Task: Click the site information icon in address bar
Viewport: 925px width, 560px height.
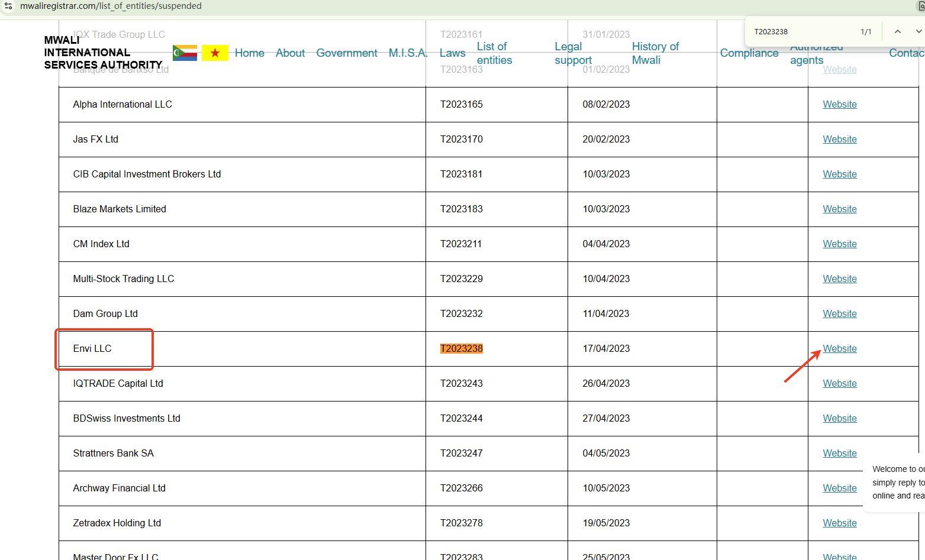Action: click(x=8, y=6)
